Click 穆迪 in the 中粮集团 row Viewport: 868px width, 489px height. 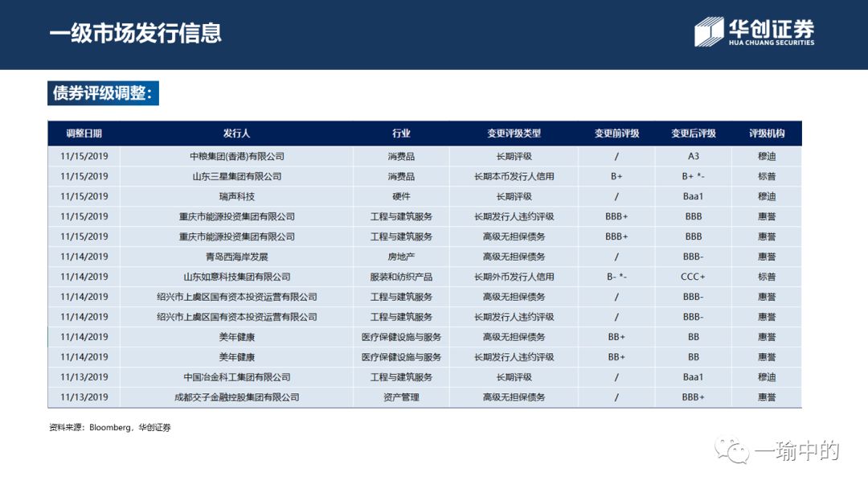[767, 156]
